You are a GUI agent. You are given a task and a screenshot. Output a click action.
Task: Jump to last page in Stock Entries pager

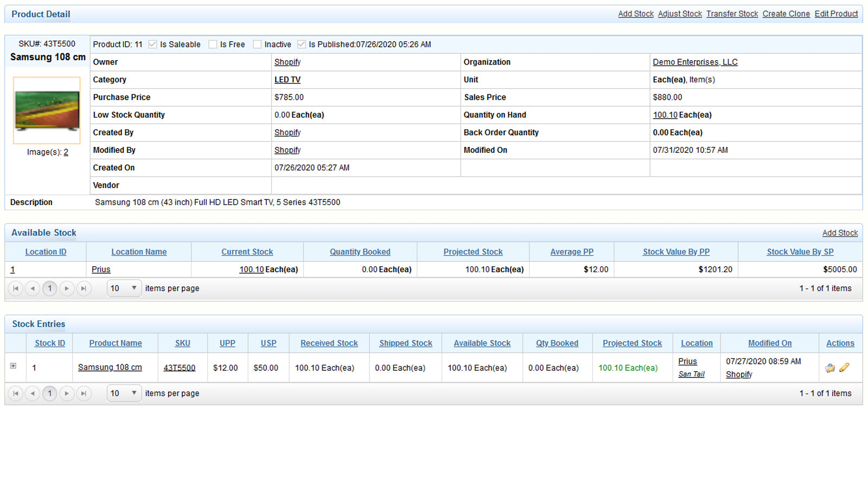pos(84,394)
